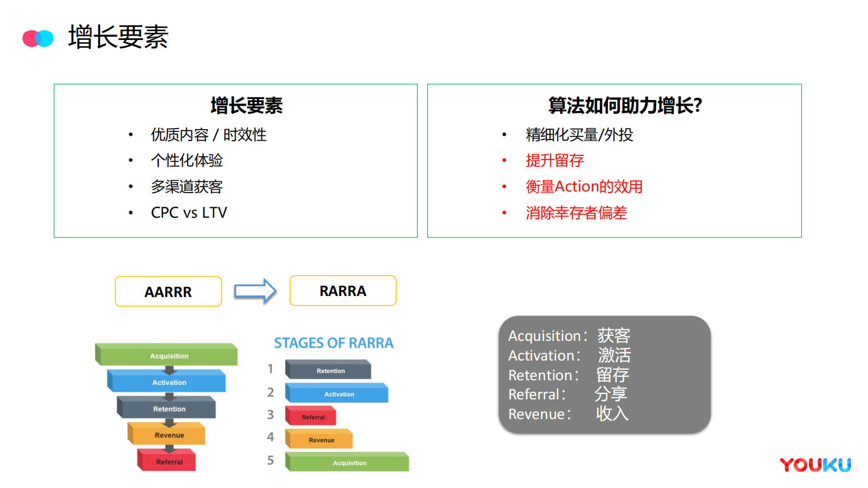The image size is (868, 488).
Task: Click the legend line Retention: 留存
Action: point(569,375)
